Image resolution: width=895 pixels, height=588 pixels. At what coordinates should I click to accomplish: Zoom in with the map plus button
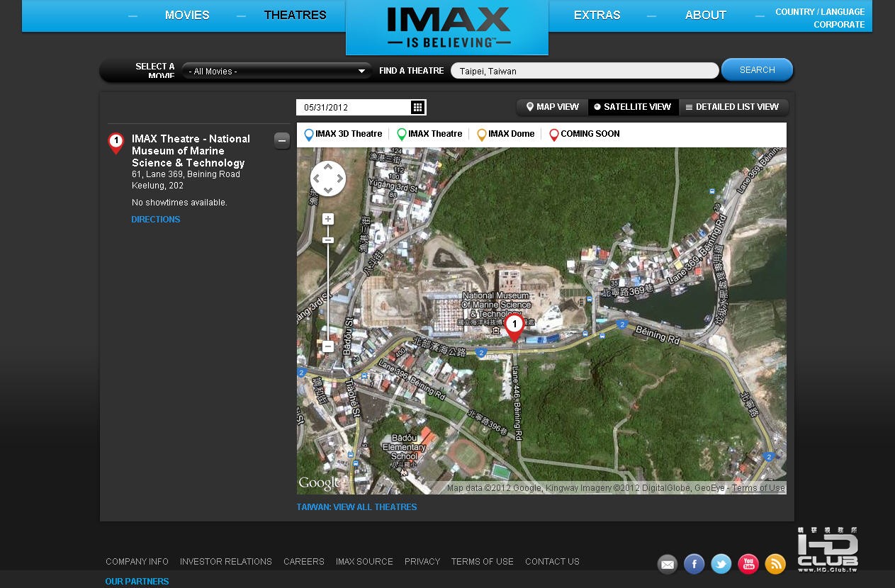click(x=328, y=219)
